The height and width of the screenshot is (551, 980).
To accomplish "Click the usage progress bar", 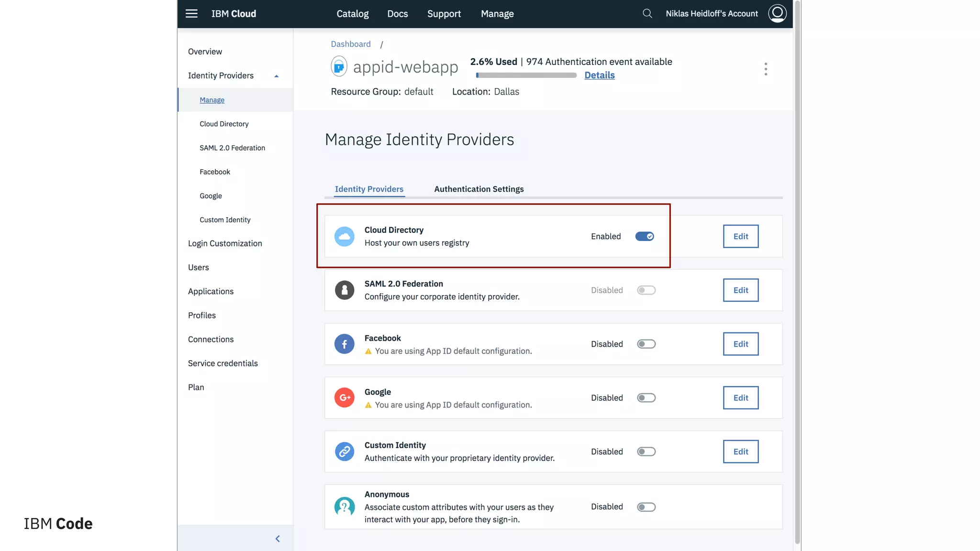I will coord(526,75).
